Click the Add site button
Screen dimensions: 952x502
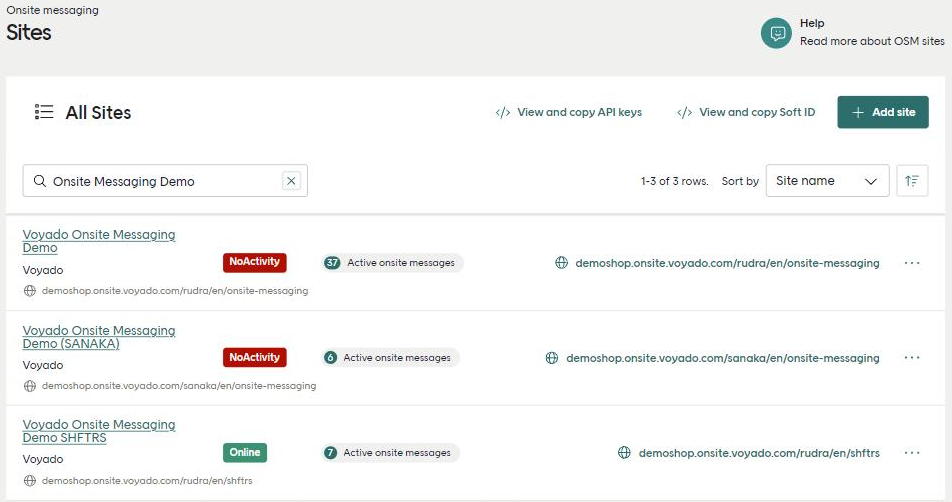pyautogui.click(x=883, y=112)
